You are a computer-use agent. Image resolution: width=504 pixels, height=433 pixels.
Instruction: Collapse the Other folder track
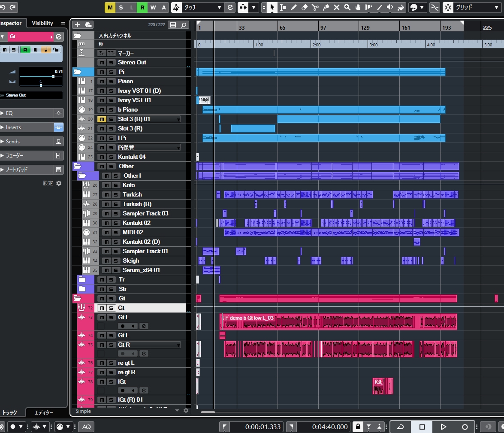pos(77,167)
